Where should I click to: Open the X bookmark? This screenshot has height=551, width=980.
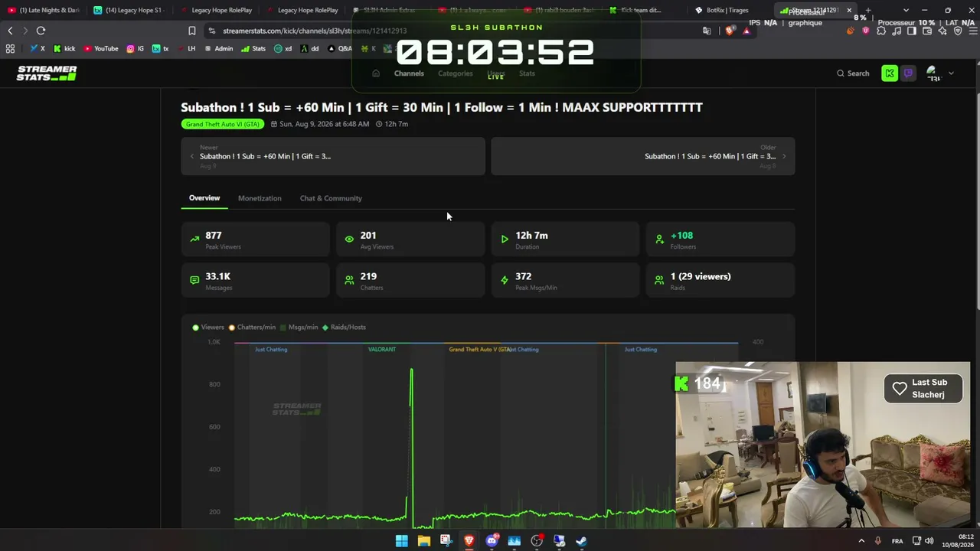[38, 48]
